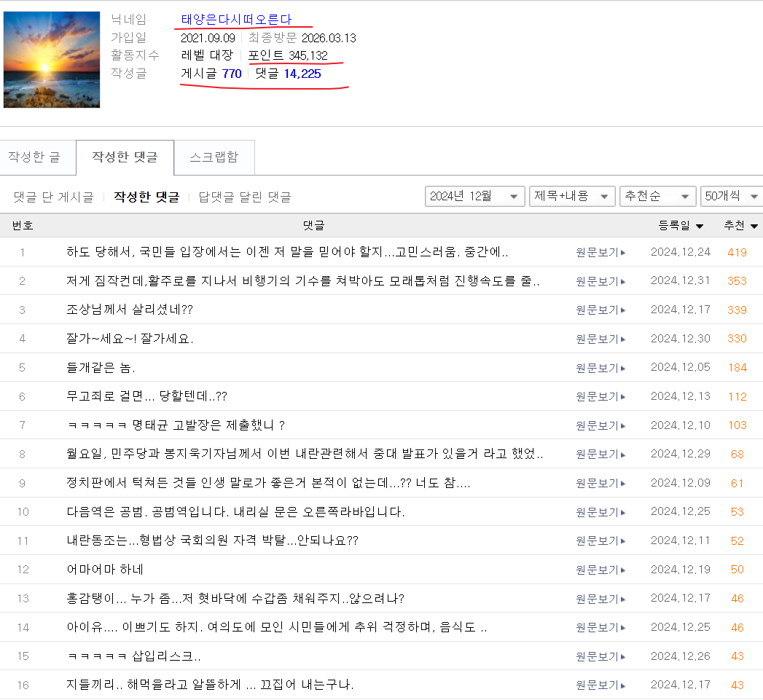Viewport: 763px width, 700px height.
Task: Click 원문보기 arrow for 정치판에서 row
Action: click(600, 483)
